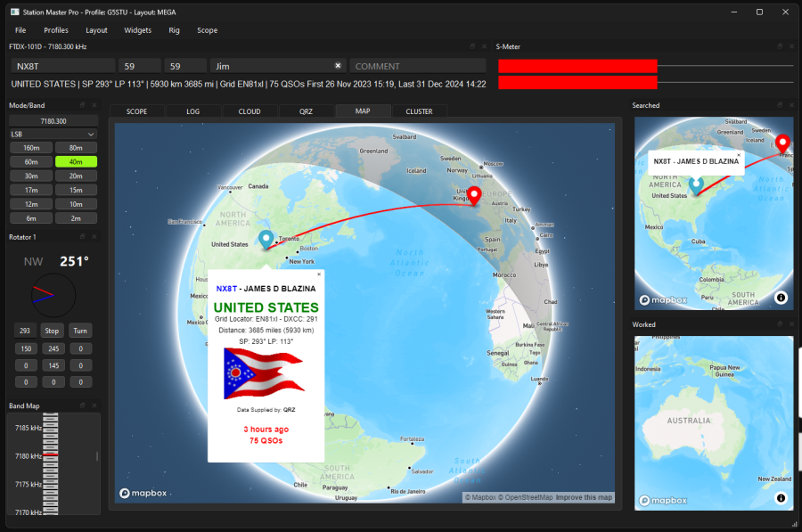The height and width of the screenshot is (532, 802).
Task: Close the FTDX-101D rig panel
Action: pos(485,46)
